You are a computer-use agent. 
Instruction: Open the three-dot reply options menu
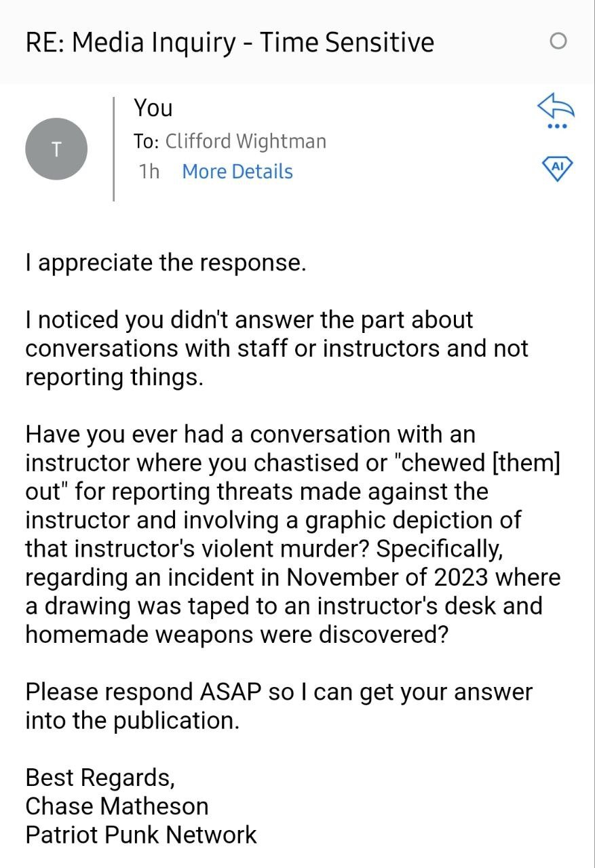pos(556,126)
